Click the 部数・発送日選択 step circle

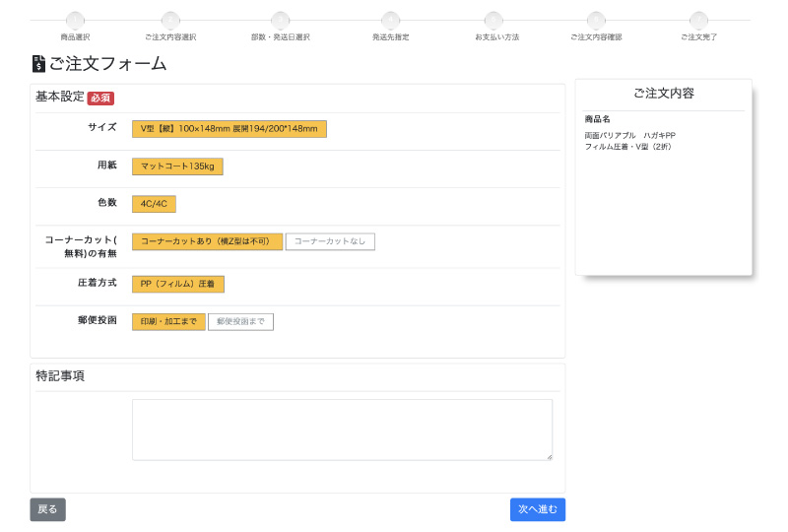pos(281,20)
